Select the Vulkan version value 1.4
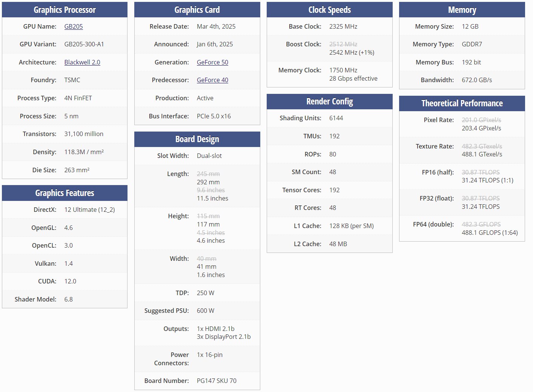This screenshot has width=533, height=392. tap(69, 263)
